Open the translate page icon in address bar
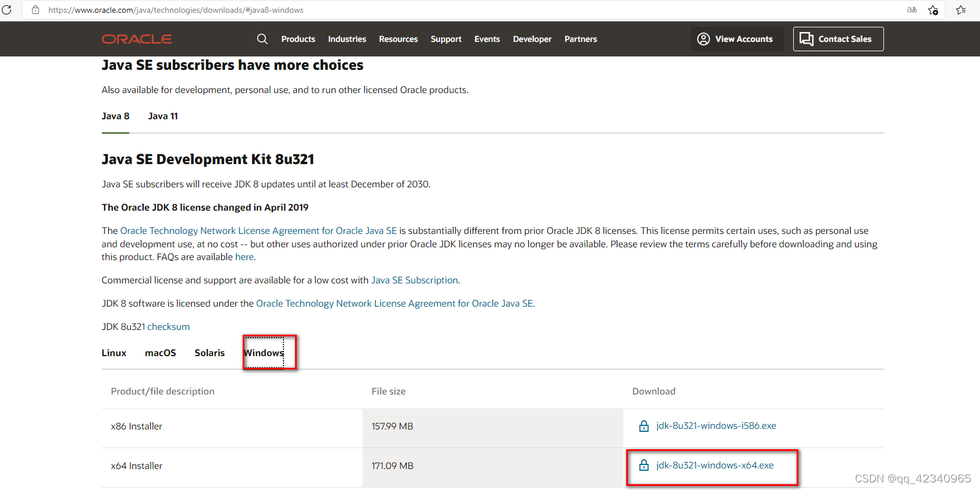Image resolution: width=980 pixels, height=490 pixels. click(x=912, y=10)
